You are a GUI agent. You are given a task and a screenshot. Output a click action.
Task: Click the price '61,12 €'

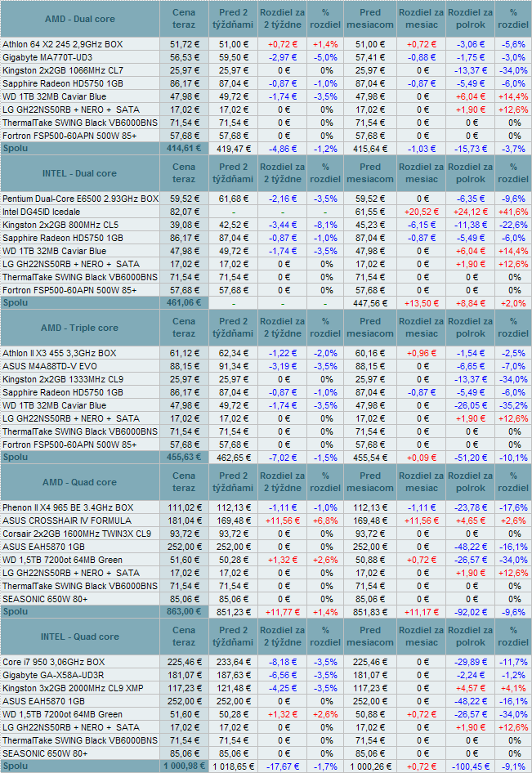(184, 353)
